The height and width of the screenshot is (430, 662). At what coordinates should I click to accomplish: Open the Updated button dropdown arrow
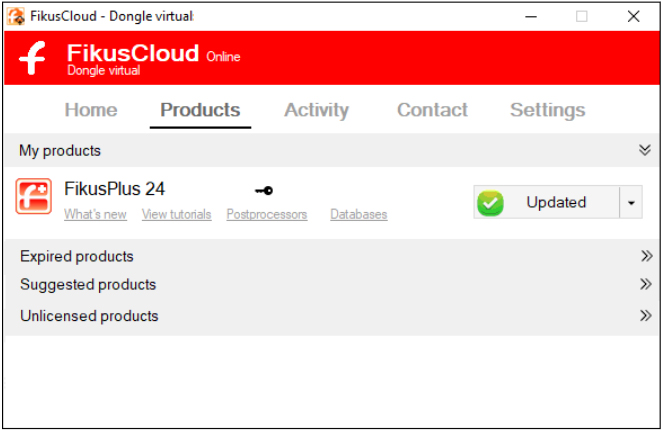(x=631, y=203)
